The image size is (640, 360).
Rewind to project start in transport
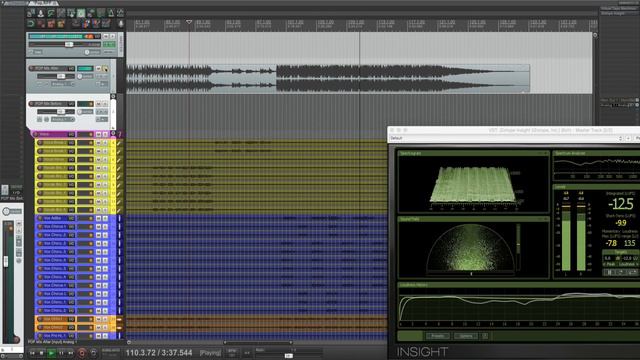pyautogui.click(x=32, y=353)
